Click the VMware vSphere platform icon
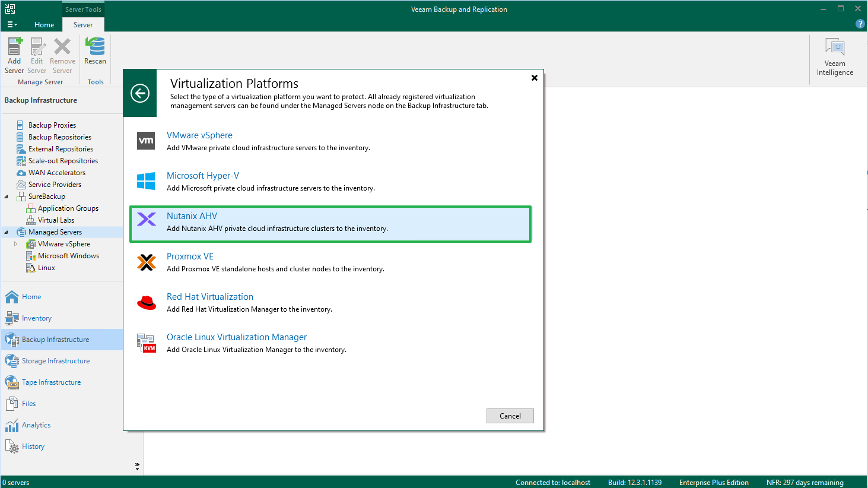Image resolution: width=868 pixels, height=488 pixels. click(x=146, y=141)
